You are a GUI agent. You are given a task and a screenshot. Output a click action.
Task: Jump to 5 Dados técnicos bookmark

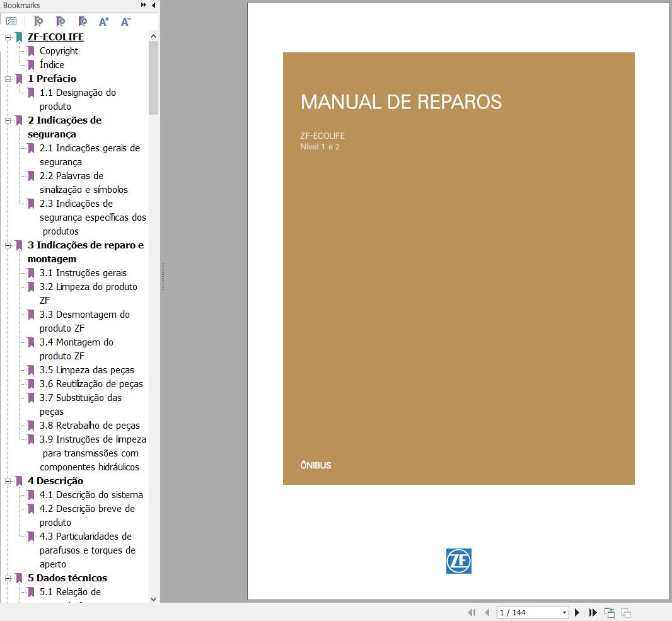pyautogui.click(x=67, y=578)
